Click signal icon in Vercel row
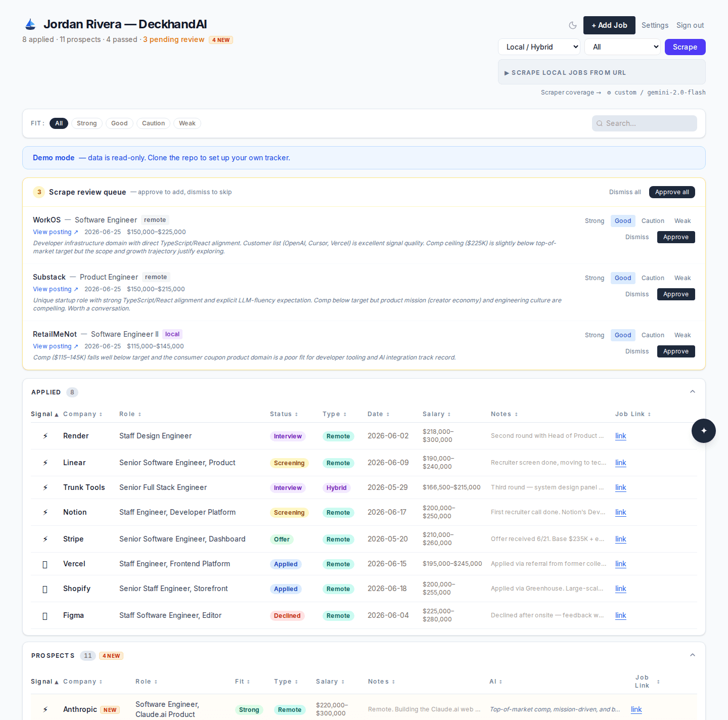The height and width of the screenshot is (720, 728). [45, 564]
